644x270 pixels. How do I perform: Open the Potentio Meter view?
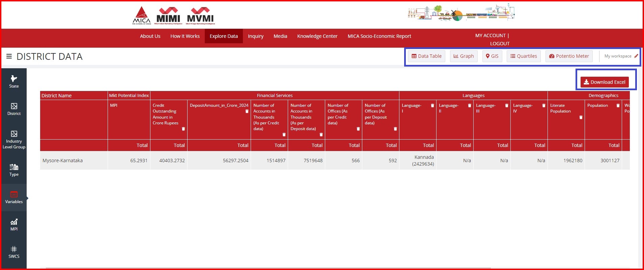tap(569, 56)
